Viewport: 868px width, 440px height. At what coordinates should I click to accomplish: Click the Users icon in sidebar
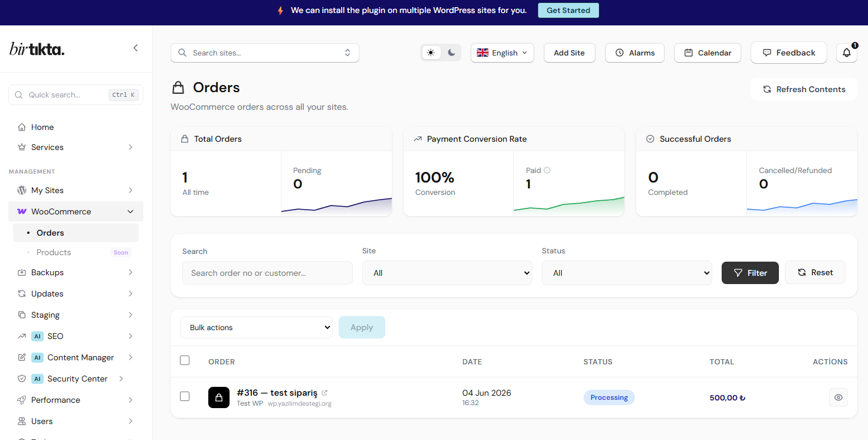pyautogui.click(x=22, y=421)
